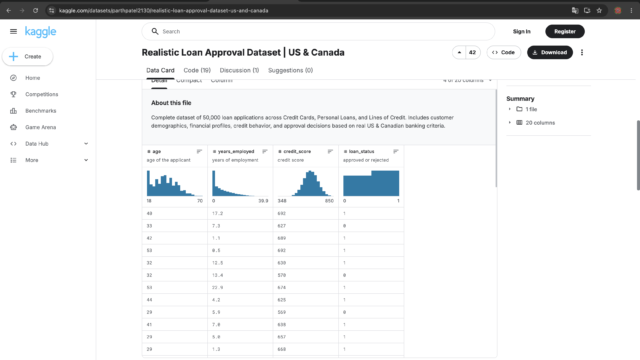Click the Data Hub code icon
Screen dimensions: 640x360
point(13,144)
